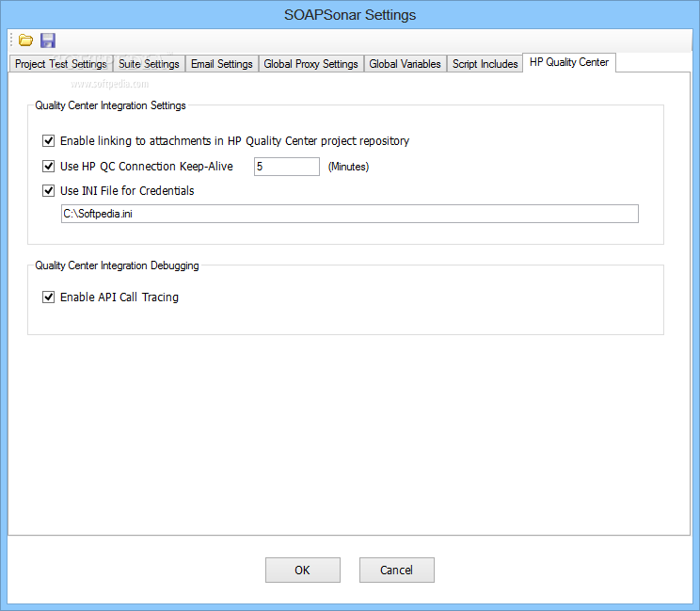Open the Global Variables tab
Screen dimensions: 700x611
405,64
